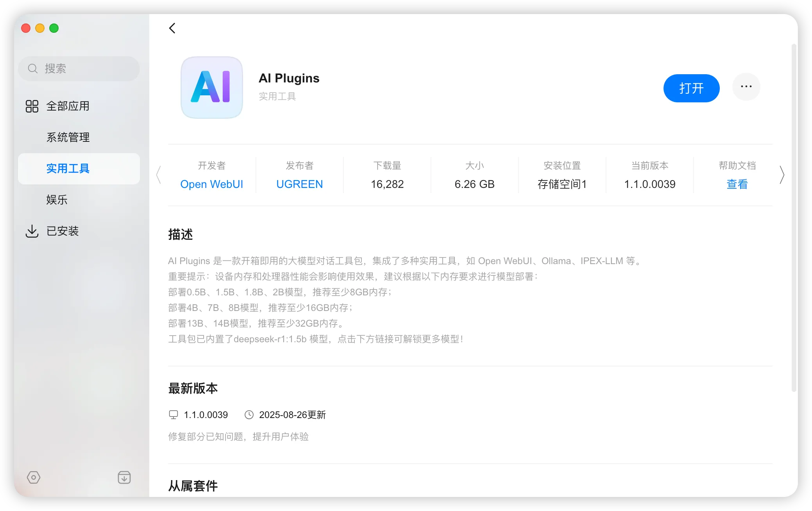Click the 实用工具 subtitle under AI Plugins
Viewport: 812px width, 511px height.
pos(277,96)
